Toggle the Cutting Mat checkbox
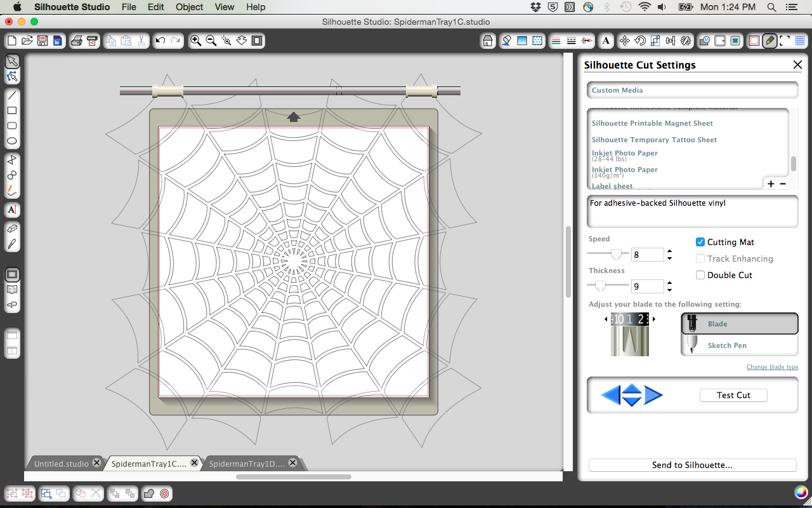812x508 pixels. [700, 242]
